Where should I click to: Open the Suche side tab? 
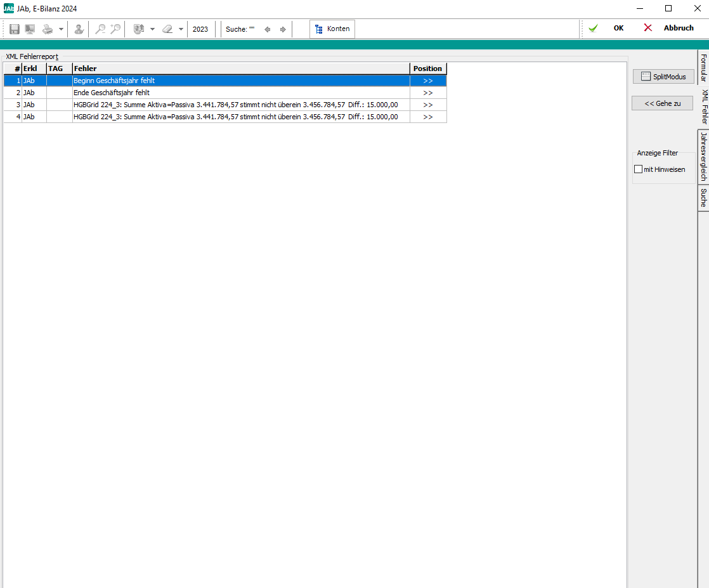[x=703, y=198]
